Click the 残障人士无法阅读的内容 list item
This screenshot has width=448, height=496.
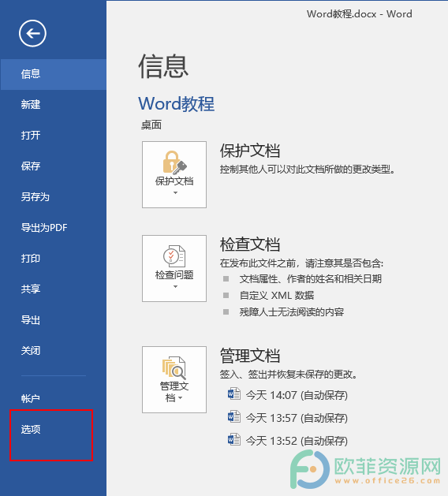(292, 312)
